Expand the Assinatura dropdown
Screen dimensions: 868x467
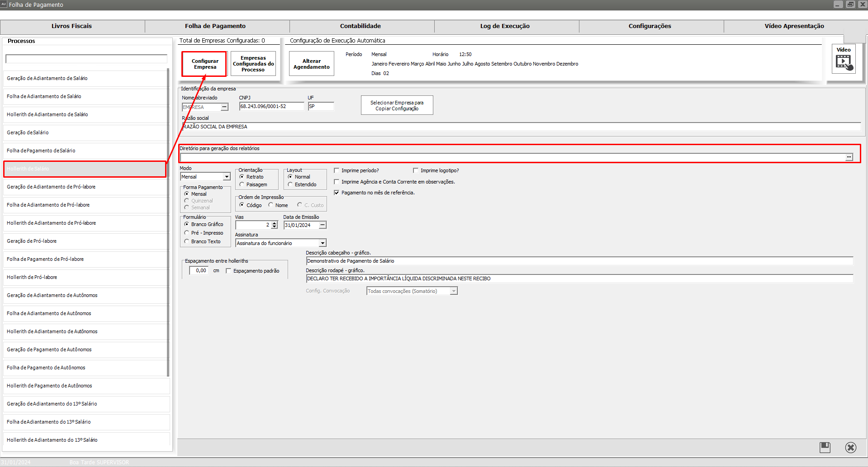tap(323, 243)
